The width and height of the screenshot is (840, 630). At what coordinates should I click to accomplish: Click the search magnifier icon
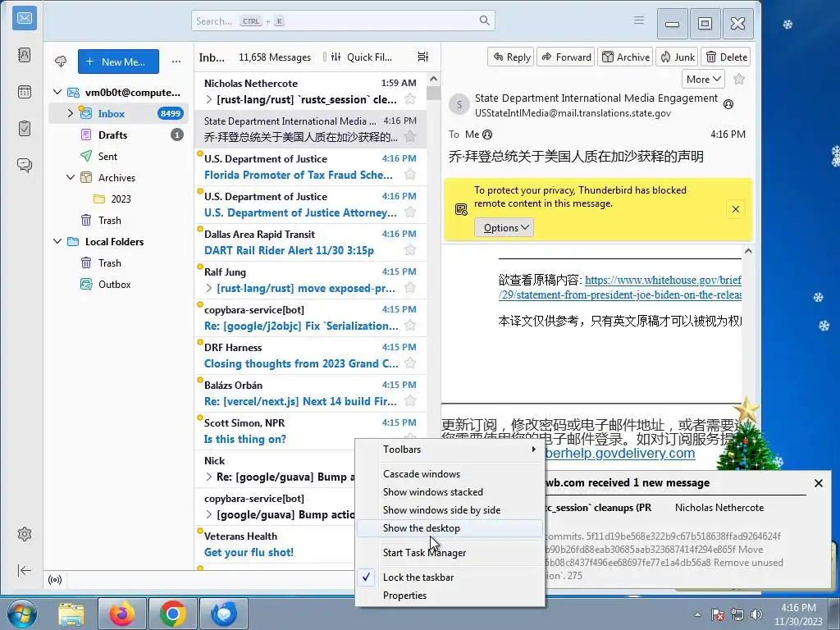484,21
